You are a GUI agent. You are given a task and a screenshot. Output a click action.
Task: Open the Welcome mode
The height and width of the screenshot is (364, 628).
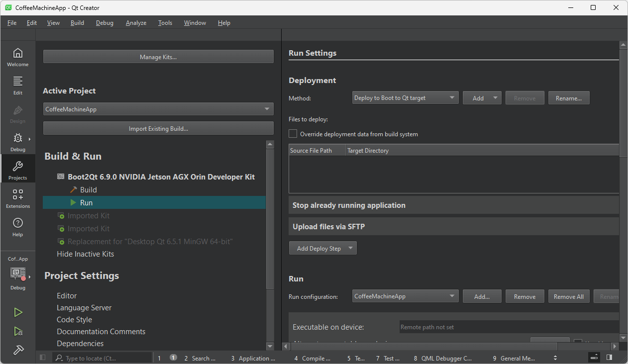[17, 57]
